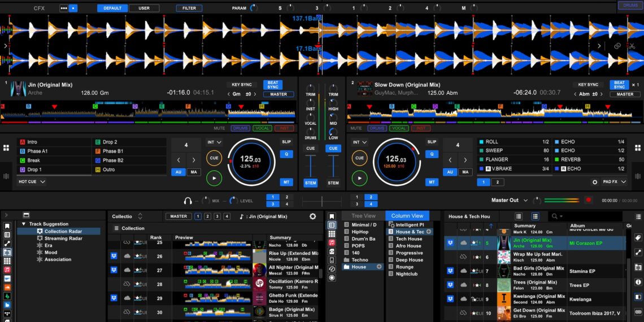Set deck 1 as MASTER
This screenshot has height=322, width=644.
279,94
